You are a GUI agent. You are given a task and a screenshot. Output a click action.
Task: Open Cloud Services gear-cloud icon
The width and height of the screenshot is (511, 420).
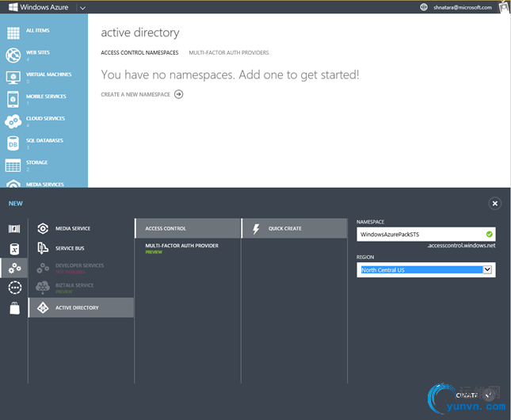coord(13,121)
